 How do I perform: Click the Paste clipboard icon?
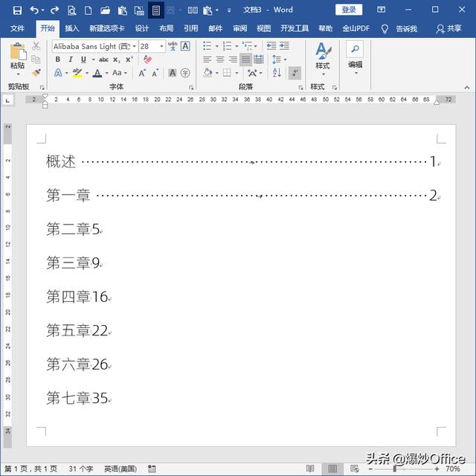pos(18,52)
